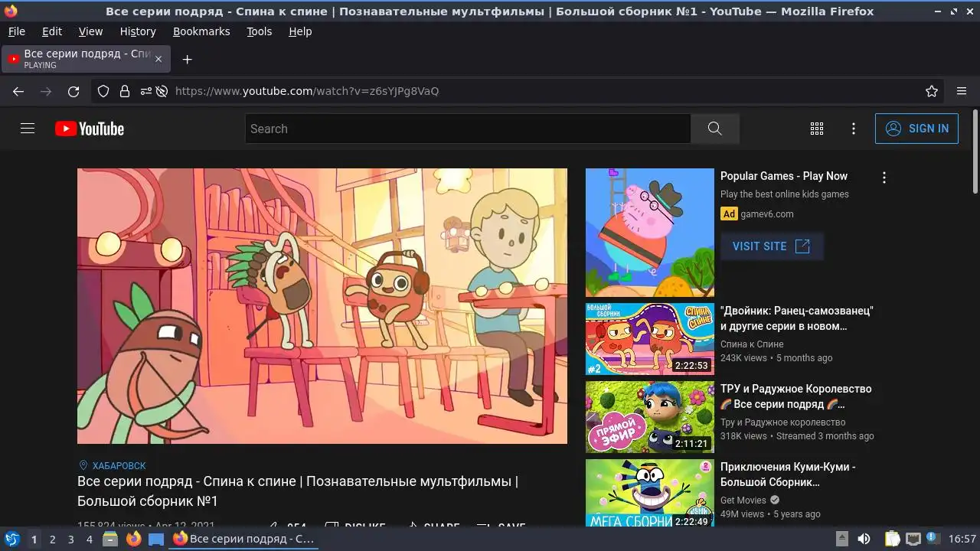Open the Куми-Куми Мега Сборник thumbnail
The height and width of the screenshot is (551, 980).
coord(650,493)
